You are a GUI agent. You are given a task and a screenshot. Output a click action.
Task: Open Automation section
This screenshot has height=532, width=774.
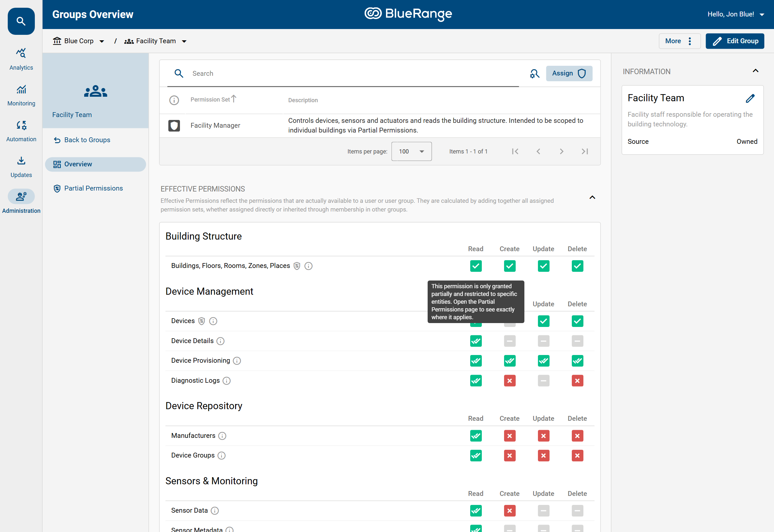(21, 131)
